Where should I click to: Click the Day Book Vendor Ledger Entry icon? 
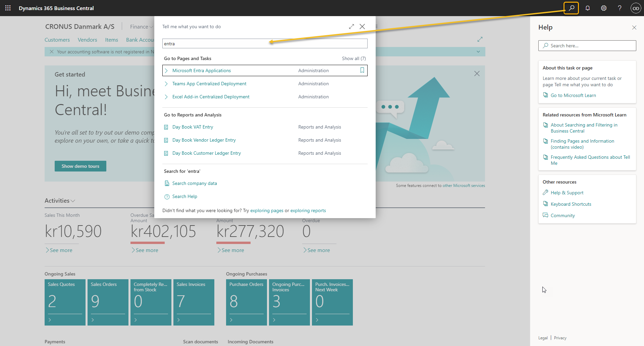click(166, 140)
